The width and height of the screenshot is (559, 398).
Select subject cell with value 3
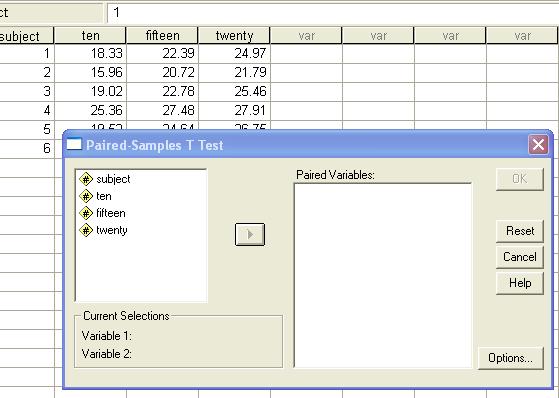pyautogui.click(x=27, y=91)
